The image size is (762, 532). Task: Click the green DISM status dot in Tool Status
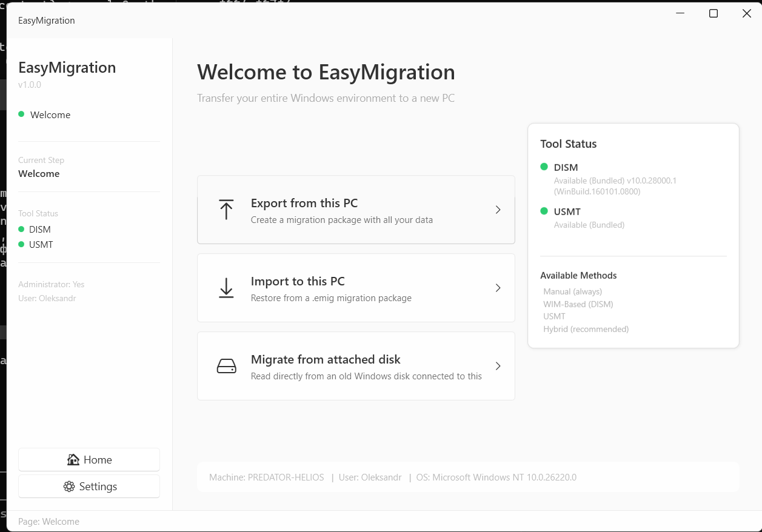pos(544,167)
